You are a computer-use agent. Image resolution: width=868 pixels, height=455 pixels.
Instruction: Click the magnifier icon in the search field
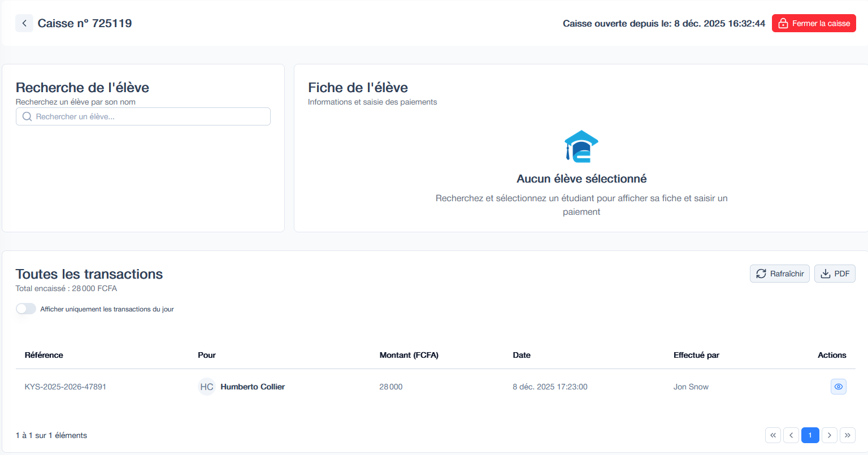pyautogui.click(x=26, y=116)
